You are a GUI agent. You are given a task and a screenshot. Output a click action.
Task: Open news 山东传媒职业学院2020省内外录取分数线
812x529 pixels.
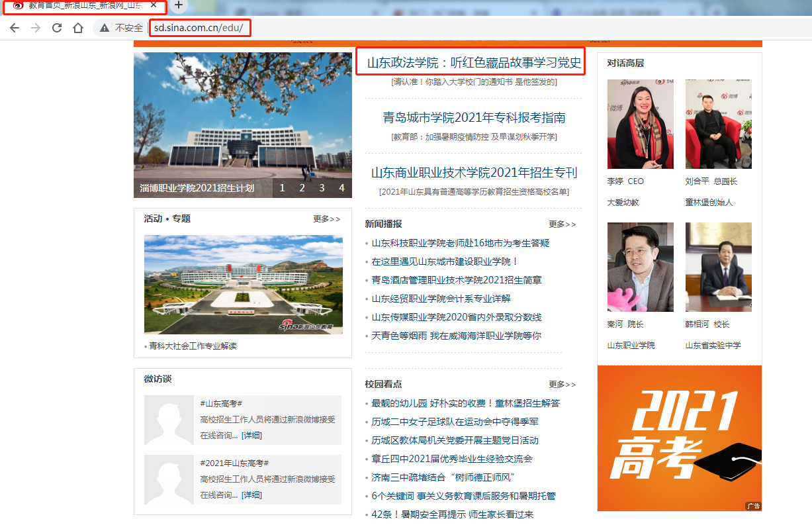[x=457, y=317]
